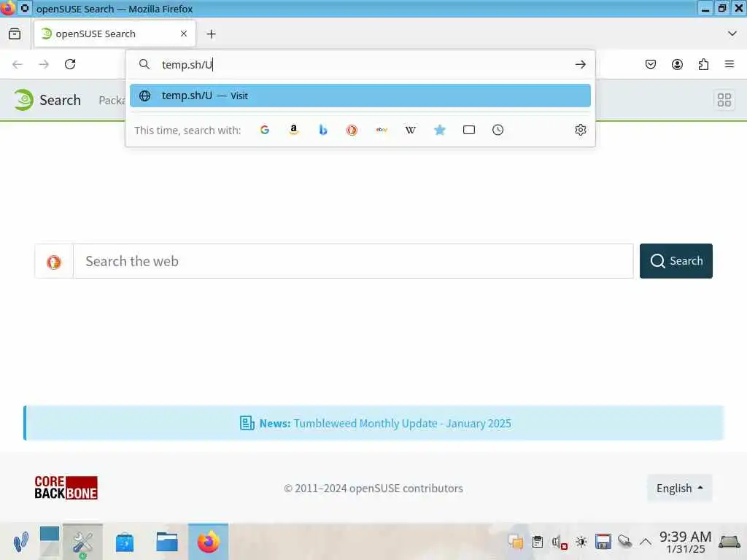Select temp.sh/U Visit suggestion

pyautogui.click(x=360, y=96)
